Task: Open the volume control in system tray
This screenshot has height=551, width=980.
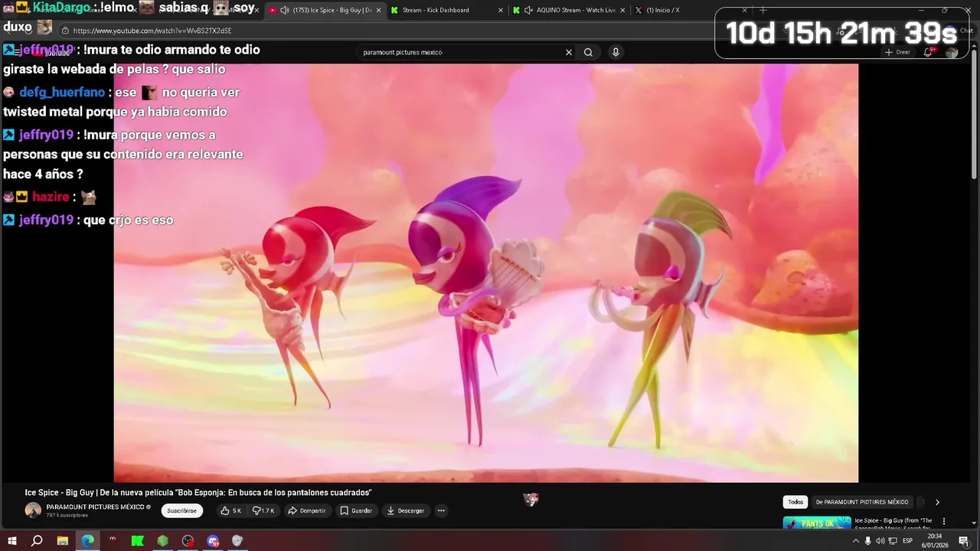Action: coord(880,541)
